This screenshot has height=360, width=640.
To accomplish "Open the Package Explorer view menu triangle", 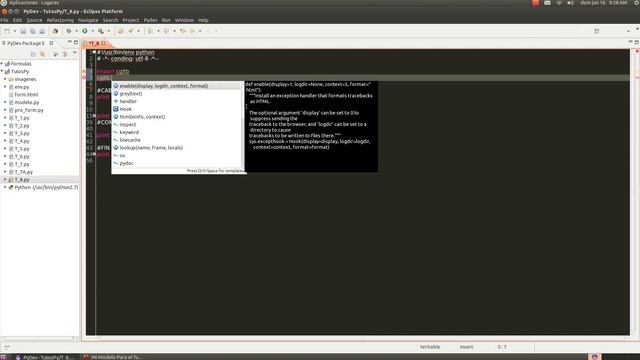I will 75,53.
